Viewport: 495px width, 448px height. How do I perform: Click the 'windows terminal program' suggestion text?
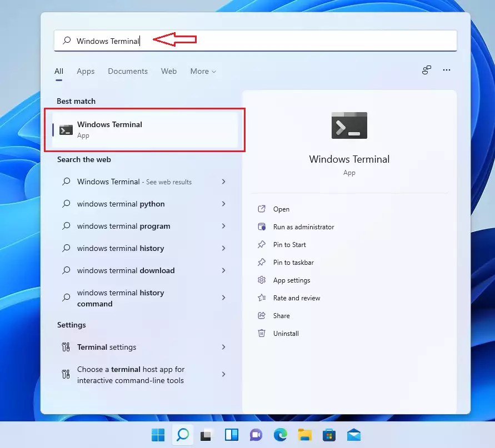coord(124,226)
